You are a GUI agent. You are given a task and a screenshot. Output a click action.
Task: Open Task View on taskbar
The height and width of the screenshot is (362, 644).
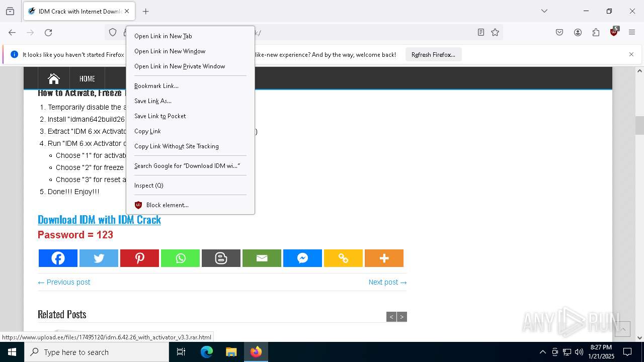181,352
